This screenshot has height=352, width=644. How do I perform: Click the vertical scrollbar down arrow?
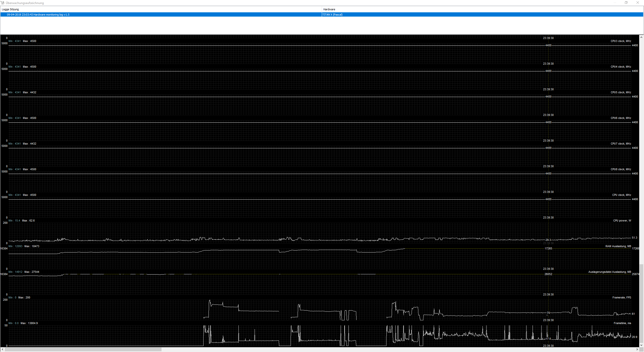pyautogui.click(x=641, y=345)
